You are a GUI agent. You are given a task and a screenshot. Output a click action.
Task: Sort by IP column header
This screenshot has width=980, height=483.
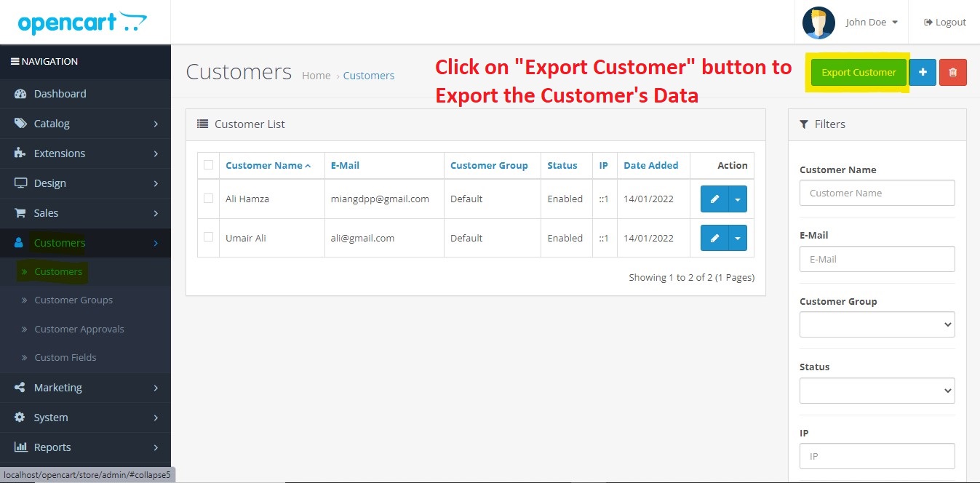click(603, 166)
